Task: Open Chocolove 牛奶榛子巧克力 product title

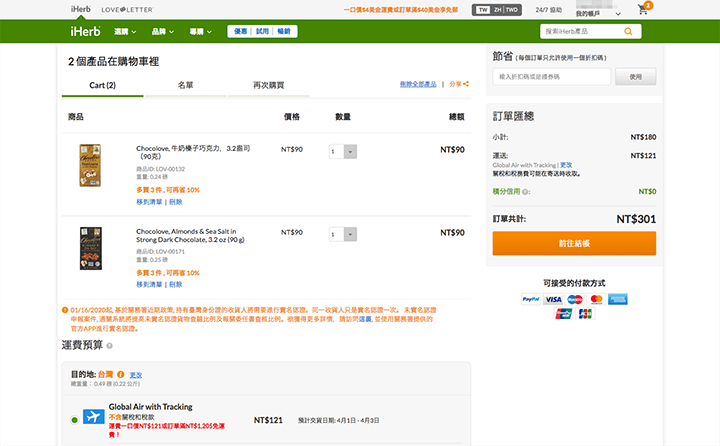Action: click(x=193, y=152)
